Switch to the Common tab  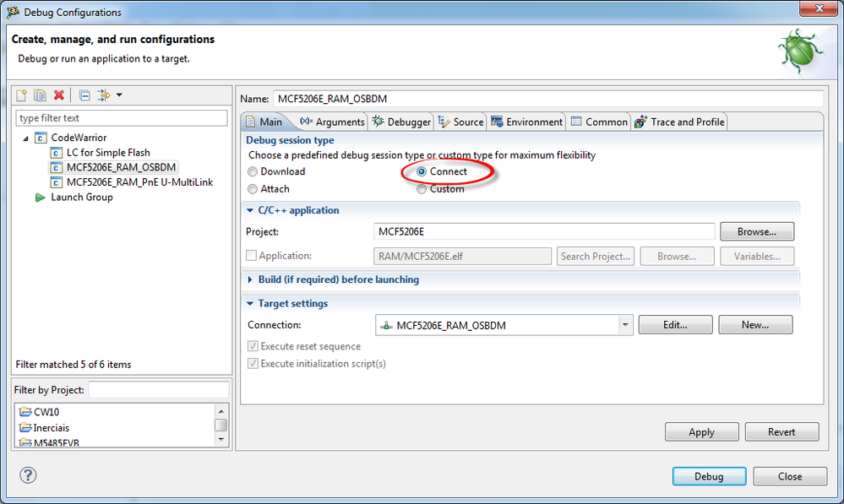tap(599, 122)
